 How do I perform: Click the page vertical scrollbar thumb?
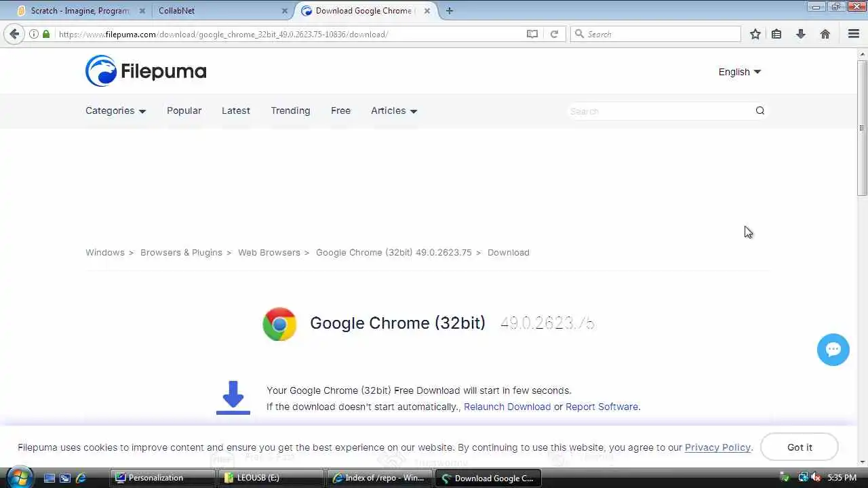(x=862, y=128)
